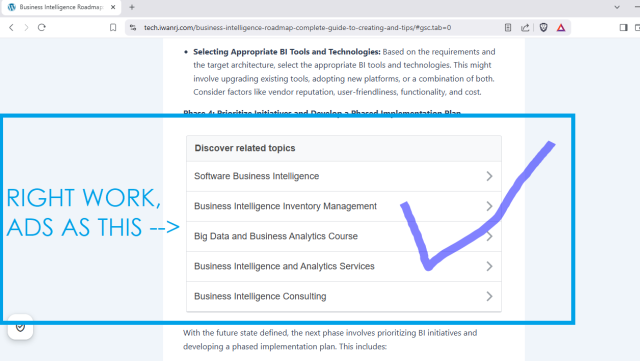Click the shield badge at bottom left
The width and height of the screenshot is (640, 361).
tap(20, 327)
